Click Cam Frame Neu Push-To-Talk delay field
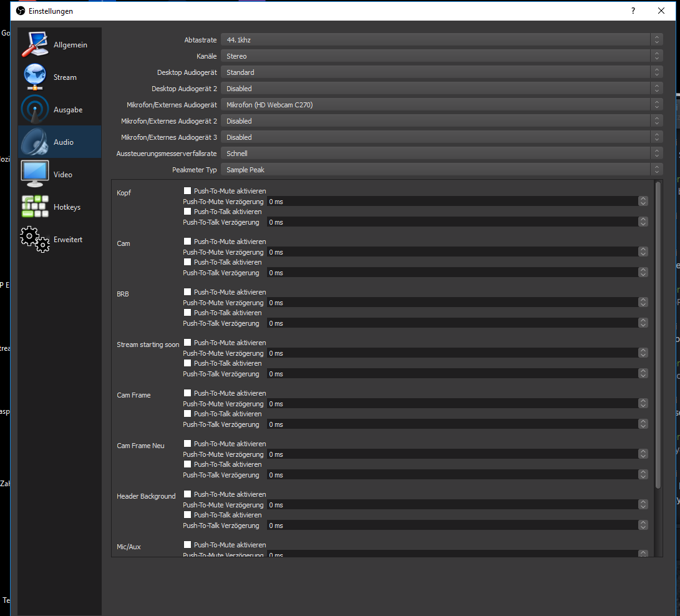This screenshot has width=680, height=616. (457, 474)
